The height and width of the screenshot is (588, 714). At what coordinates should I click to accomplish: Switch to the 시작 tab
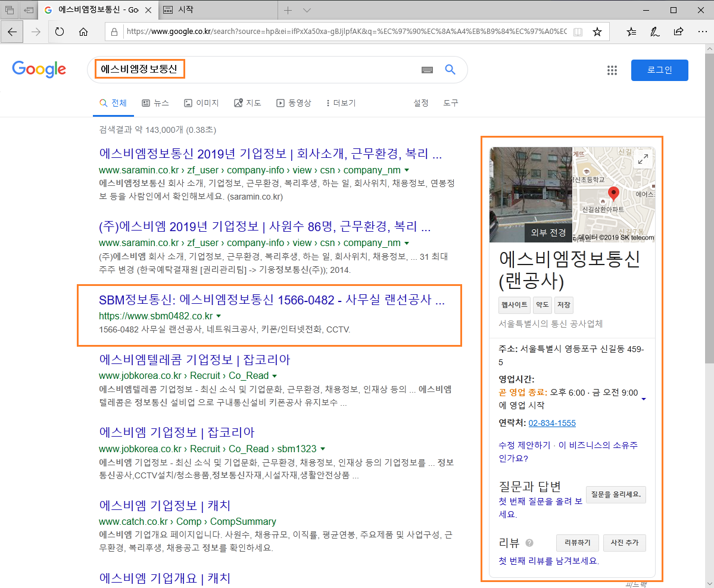[x=217, y=10]
